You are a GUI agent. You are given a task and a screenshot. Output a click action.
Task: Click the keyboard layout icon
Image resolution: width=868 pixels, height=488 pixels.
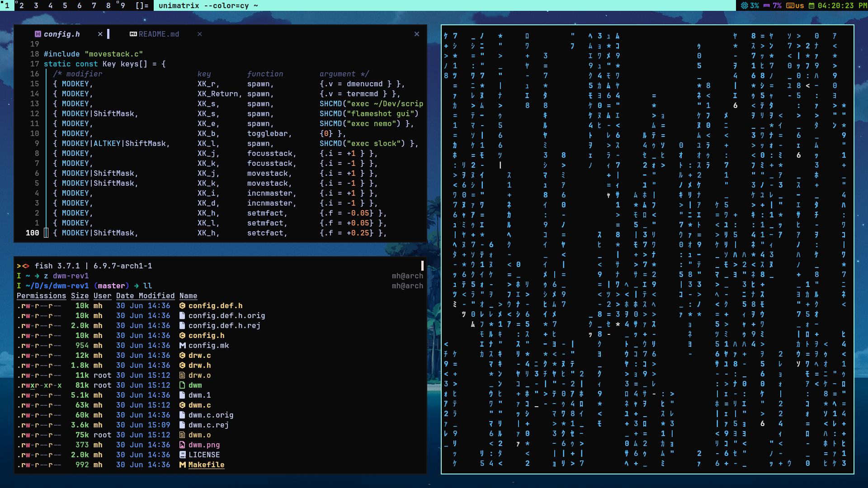click(790, 6)
